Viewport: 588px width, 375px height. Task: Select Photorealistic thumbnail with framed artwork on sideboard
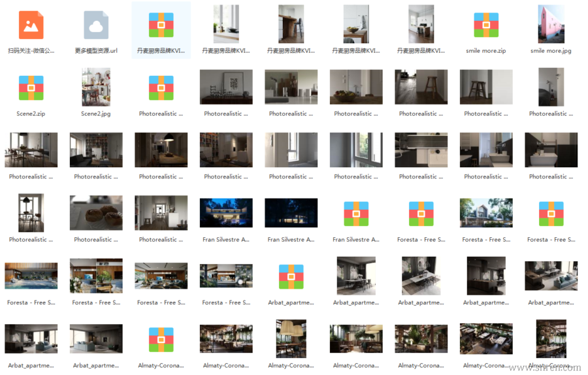(226, 87)
